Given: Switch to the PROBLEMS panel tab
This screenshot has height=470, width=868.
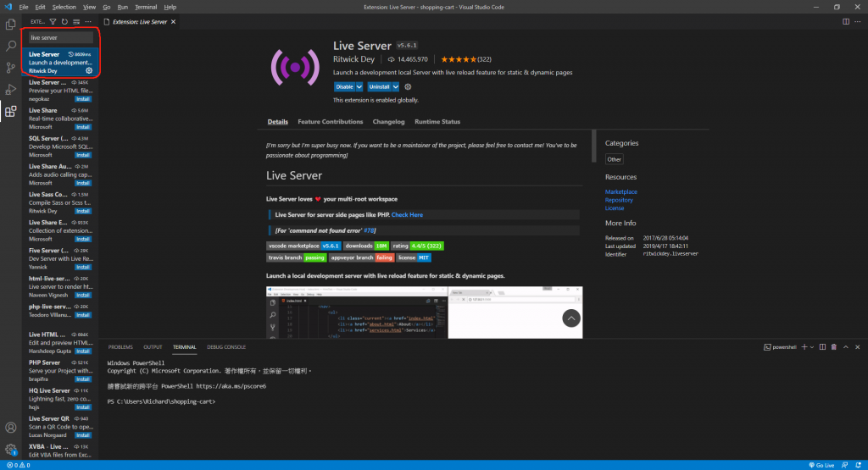Looking at the screenshot, I should (x=120, y=347).
